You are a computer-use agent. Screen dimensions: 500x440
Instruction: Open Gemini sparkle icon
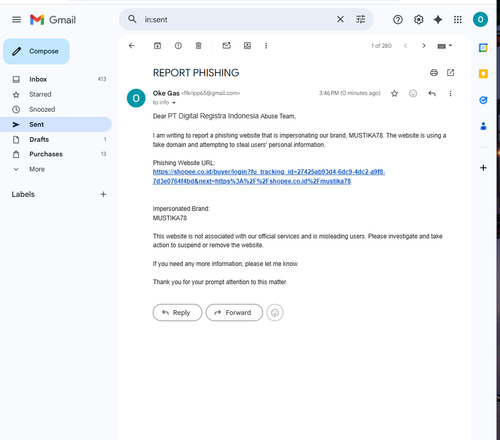tap(438, 20)
